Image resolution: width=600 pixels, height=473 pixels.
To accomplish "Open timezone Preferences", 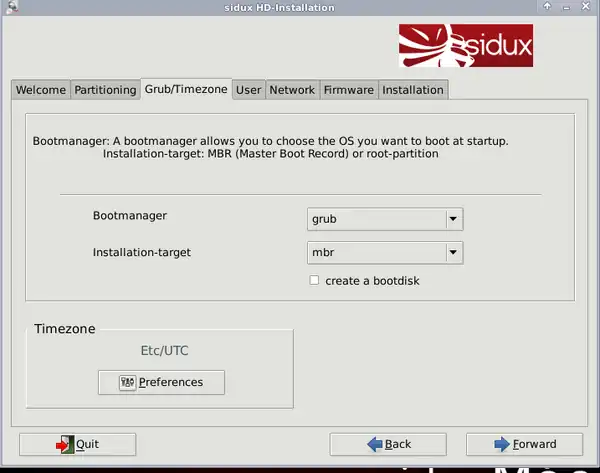I will pos(161,382).
